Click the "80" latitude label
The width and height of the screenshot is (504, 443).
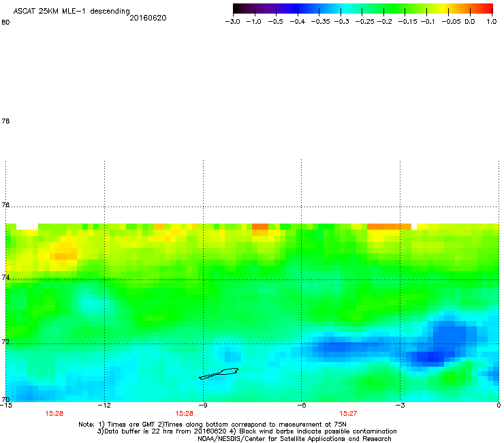(x=5, y=22)
